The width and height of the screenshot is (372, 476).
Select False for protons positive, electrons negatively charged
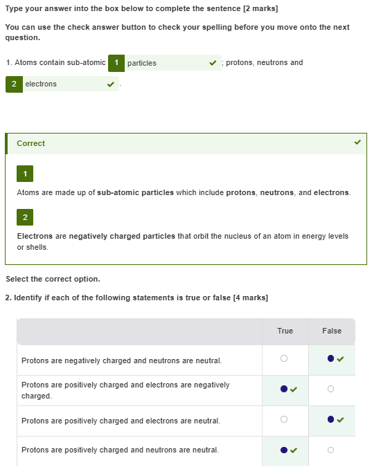click(x=330, y=389)
